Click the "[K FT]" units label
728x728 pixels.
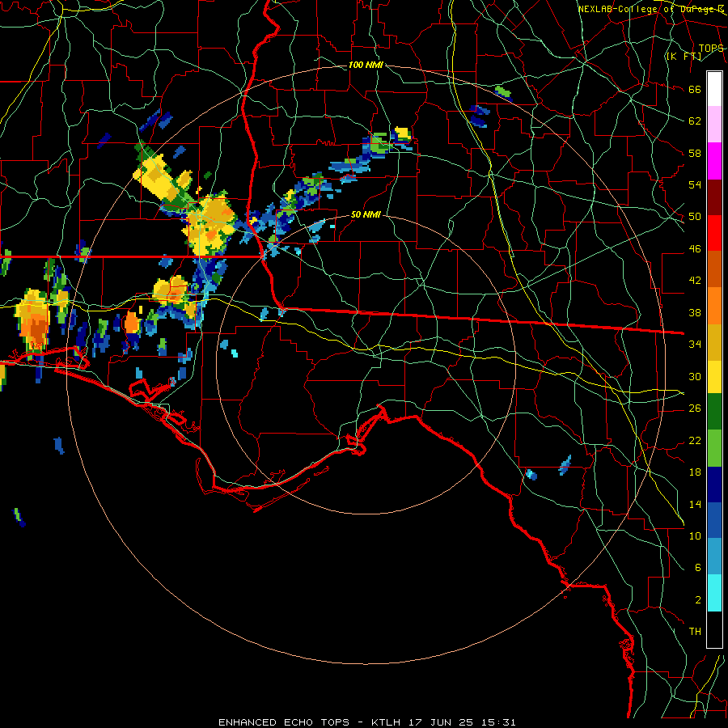click(684, 56)
